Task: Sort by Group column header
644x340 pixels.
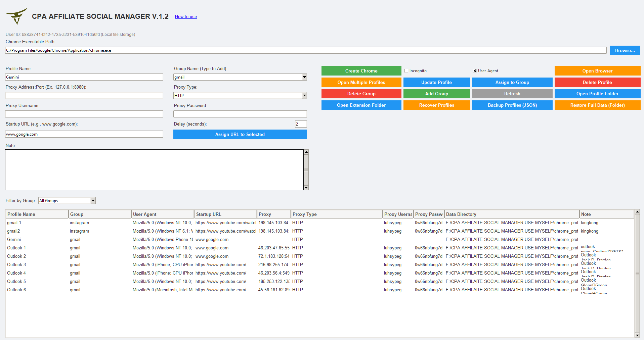Action: [100, 214]
